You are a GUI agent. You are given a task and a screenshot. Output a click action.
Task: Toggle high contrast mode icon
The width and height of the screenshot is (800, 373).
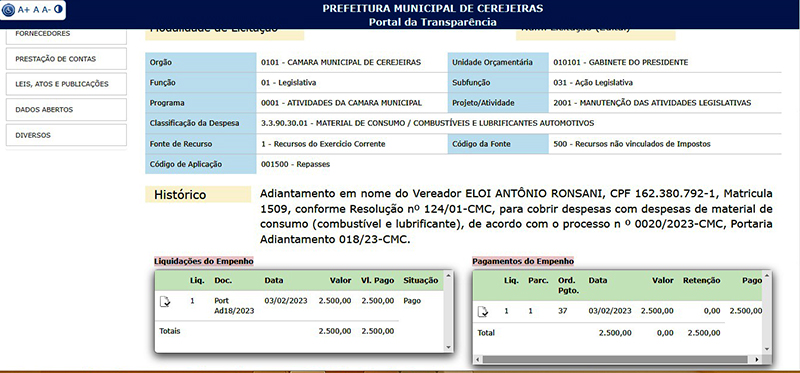click(x=58, y=9)
